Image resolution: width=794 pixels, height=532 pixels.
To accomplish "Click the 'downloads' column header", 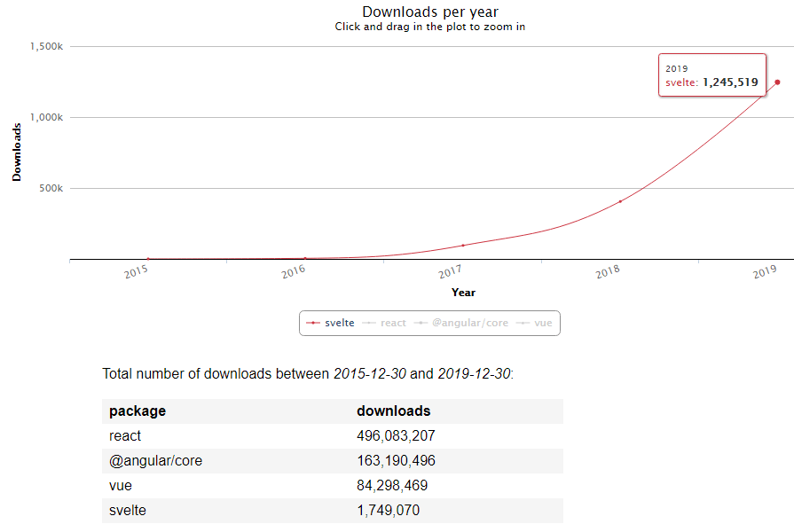I will [393, 411].
